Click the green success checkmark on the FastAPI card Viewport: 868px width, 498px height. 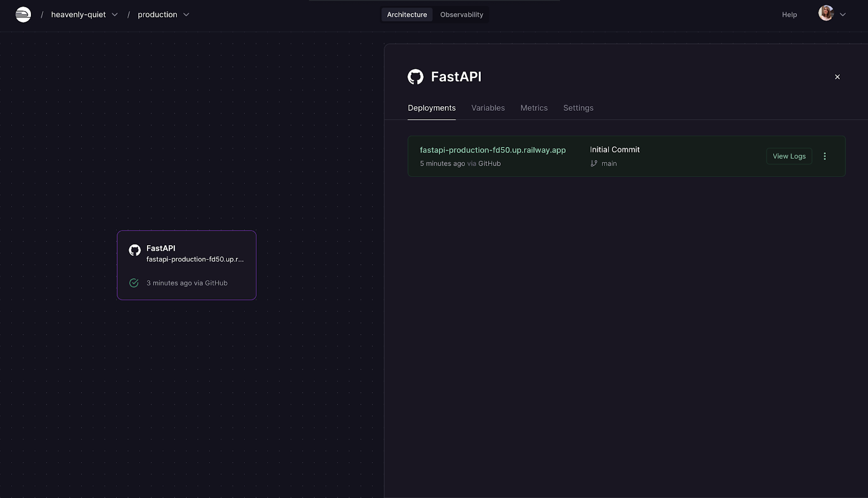point(134,283)
